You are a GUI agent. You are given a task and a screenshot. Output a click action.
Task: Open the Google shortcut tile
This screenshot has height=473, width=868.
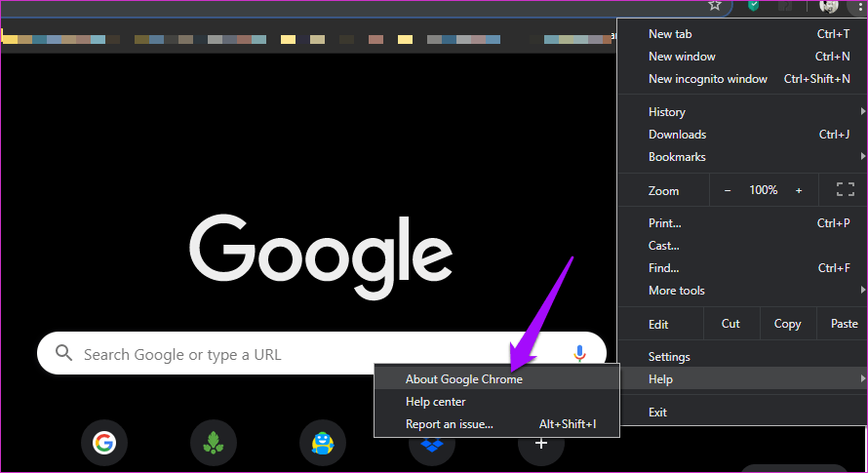click(104, 443)
